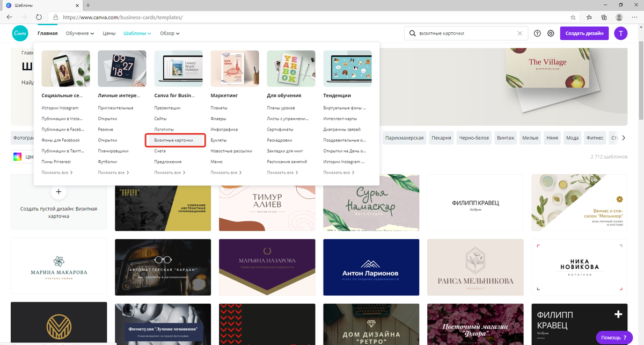Image resolution: width=644 pixels, height=345 pixels.
Task: Open the Маркетинг category thumbnail
Action: tap(235, 69)
